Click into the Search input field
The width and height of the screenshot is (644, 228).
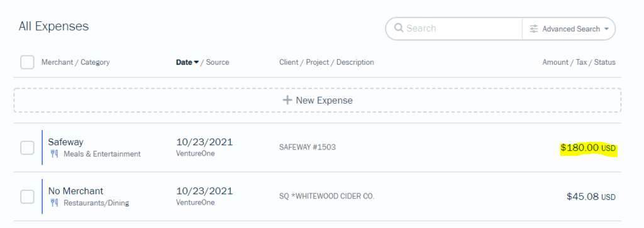[x=462, y=28]
